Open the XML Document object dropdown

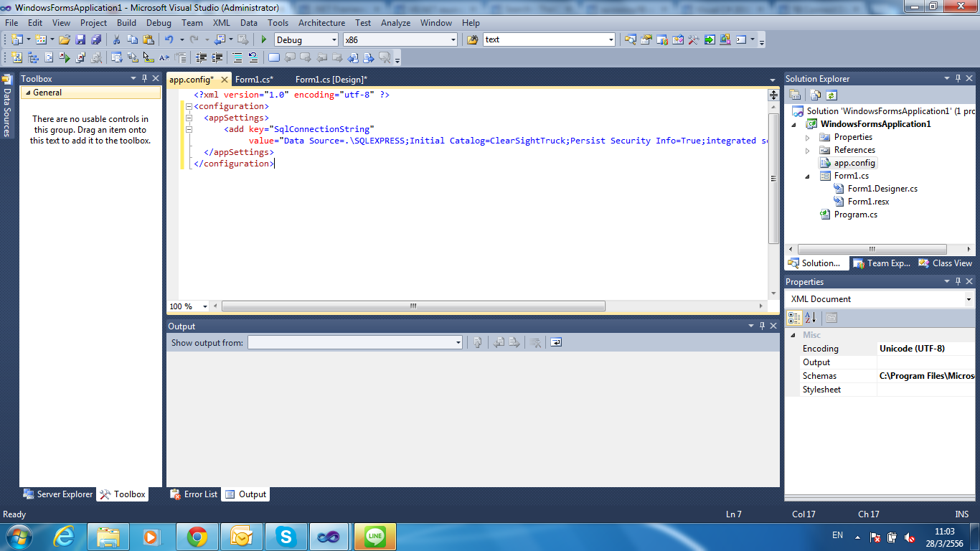pyautogui.click(x=969, y=299)
